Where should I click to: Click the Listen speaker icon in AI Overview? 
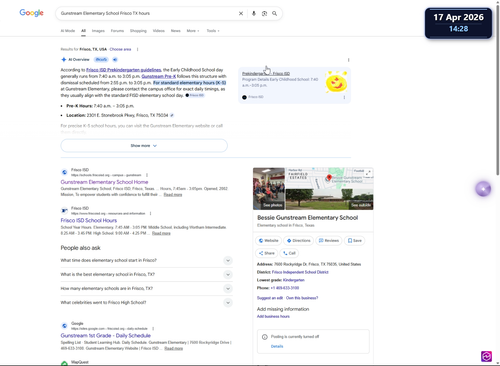(x=115, y=60)
